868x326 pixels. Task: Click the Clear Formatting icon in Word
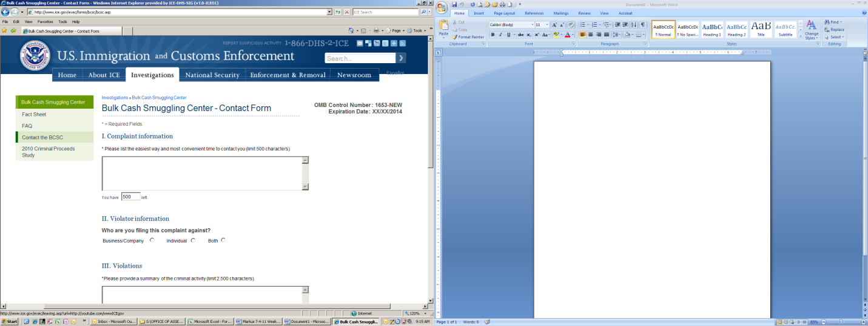coord(570,25)
